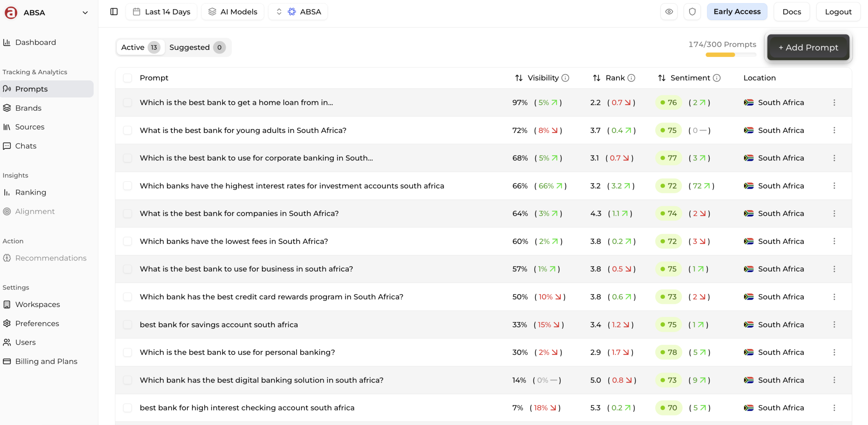Image resolution: width=868 pixels, height=425 pixels.
Task: Open the AI Models filter
Action: (233, 12)
